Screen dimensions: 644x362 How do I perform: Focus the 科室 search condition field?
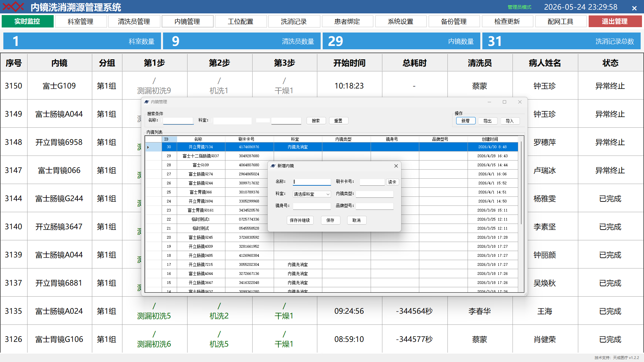232,121
